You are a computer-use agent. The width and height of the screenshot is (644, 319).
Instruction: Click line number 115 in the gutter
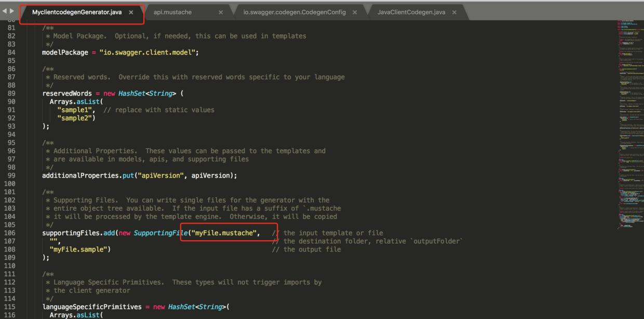click(9, 307)
